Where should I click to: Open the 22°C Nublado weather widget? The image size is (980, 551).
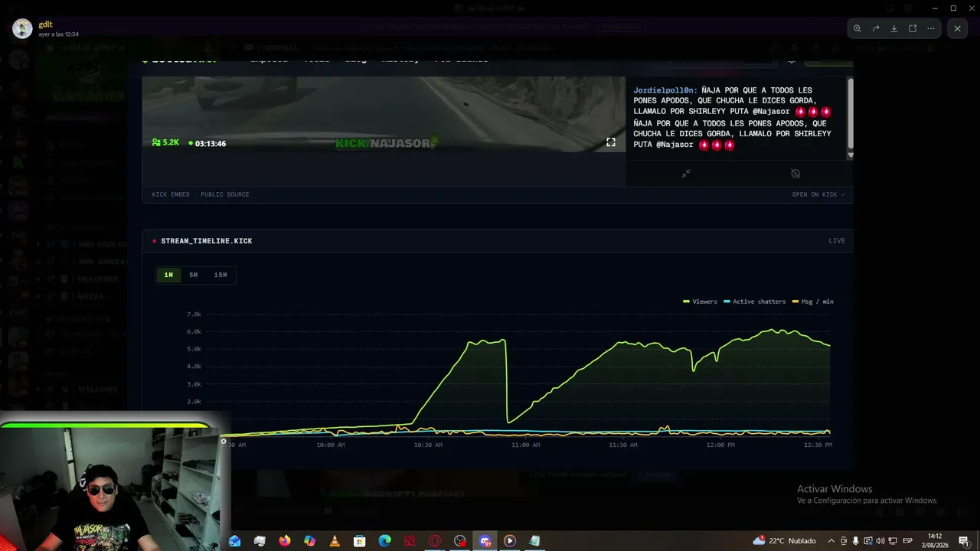(x=784, y=541)
